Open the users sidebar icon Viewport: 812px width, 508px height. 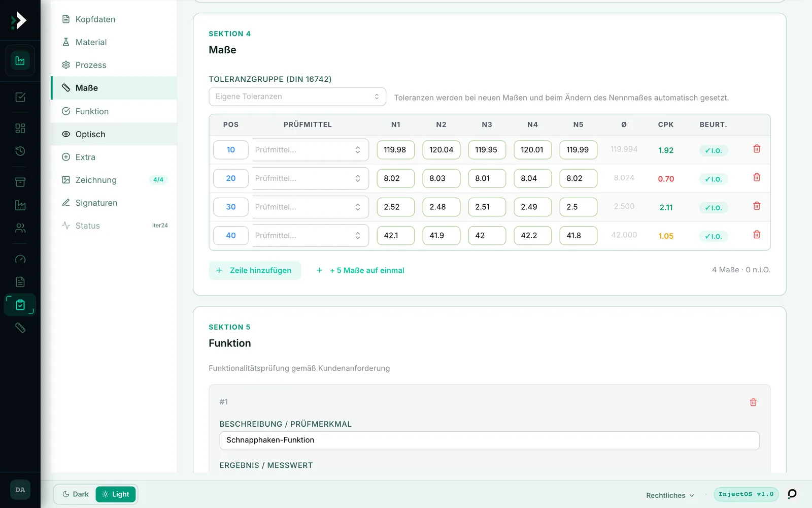point(20,228)
